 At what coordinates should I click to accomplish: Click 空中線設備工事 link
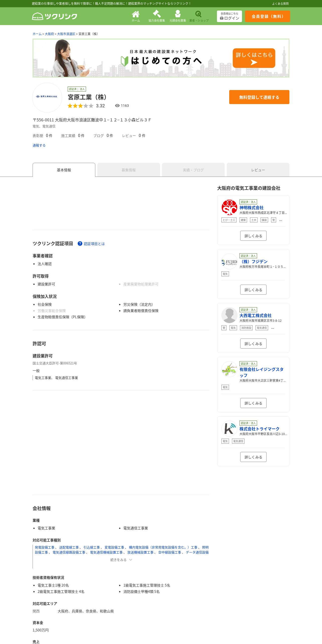(x=170, y=552)
